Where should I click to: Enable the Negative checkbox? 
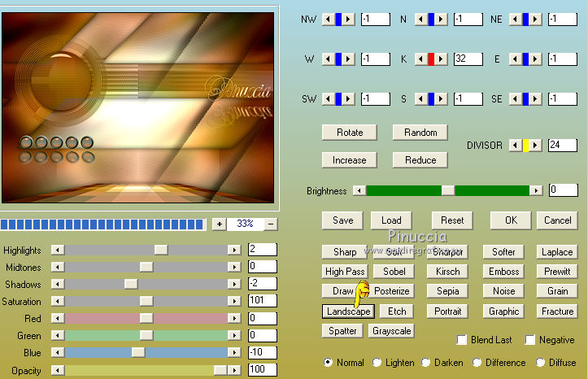click(x=530, y=340)
